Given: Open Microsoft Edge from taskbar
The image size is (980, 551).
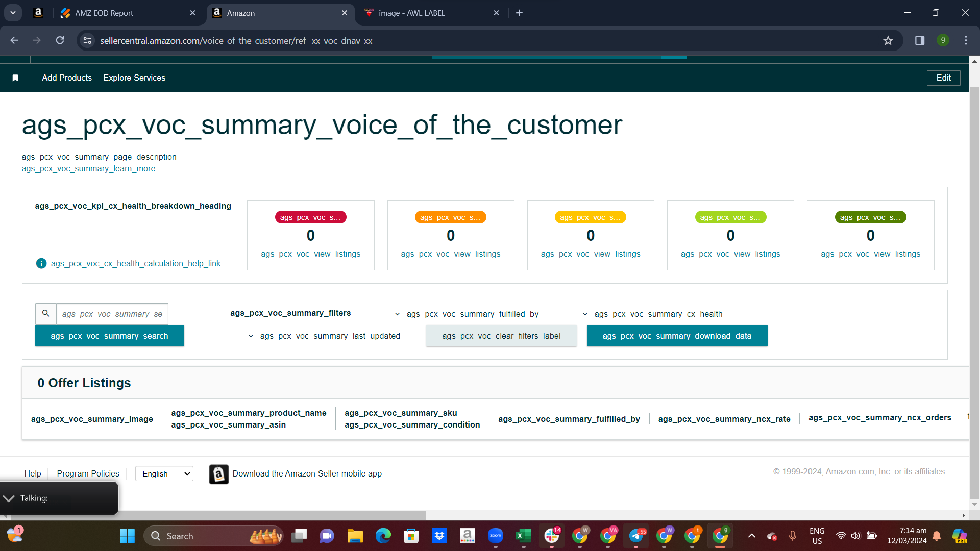Looking at the screenshot, I should point(383,536).
